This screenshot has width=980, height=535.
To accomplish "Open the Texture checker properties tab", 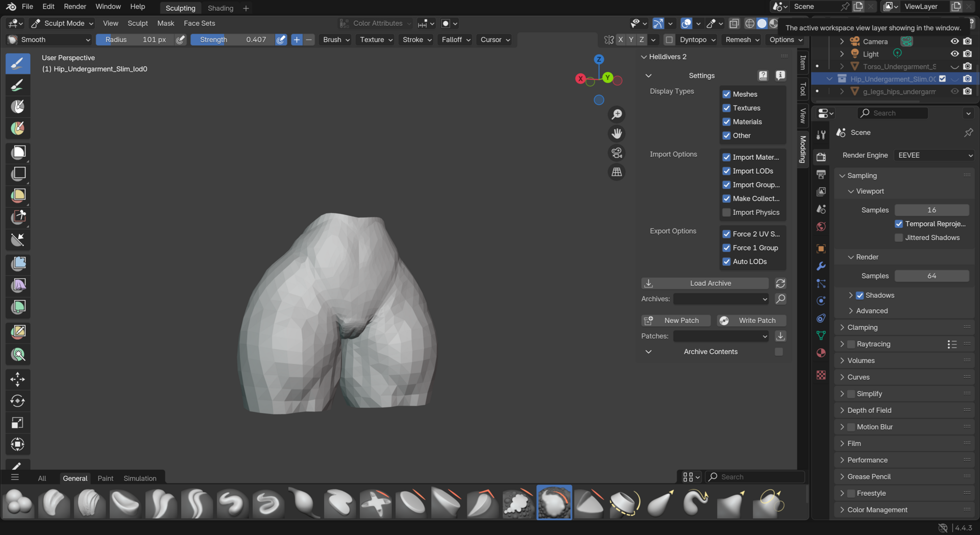I will click(821, 375).
